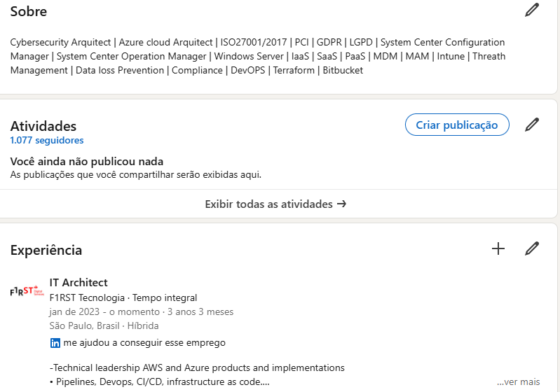Screen dimensions: 560x392
Task: Click the Sobre section heading
Action: click(x=29, y=11)
